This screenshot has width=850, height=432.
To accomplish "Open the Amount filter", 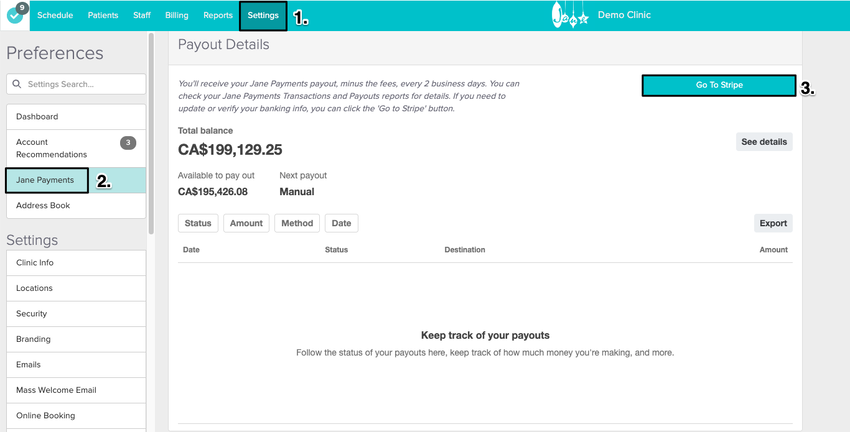I will point(246,223).
